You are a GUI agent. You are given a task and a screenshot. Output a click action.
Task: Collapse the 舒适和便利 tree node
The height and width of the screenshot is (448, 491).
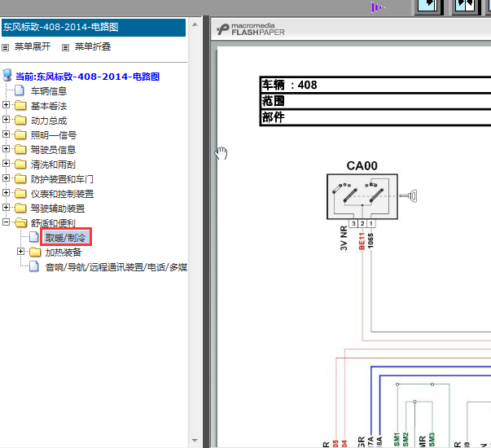[x=6, y=222]
